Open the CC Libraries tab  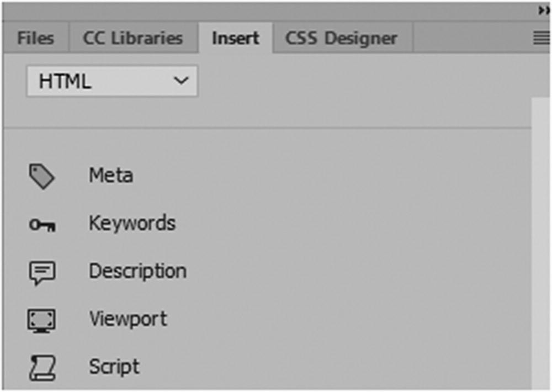(132, 38)
